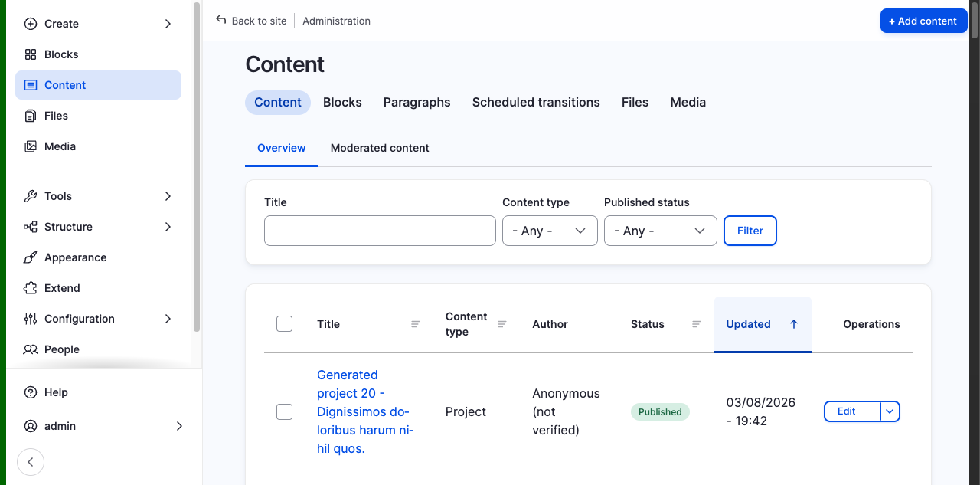Collapse the sidebar with the round arrow button

click(x=31, y=462)
